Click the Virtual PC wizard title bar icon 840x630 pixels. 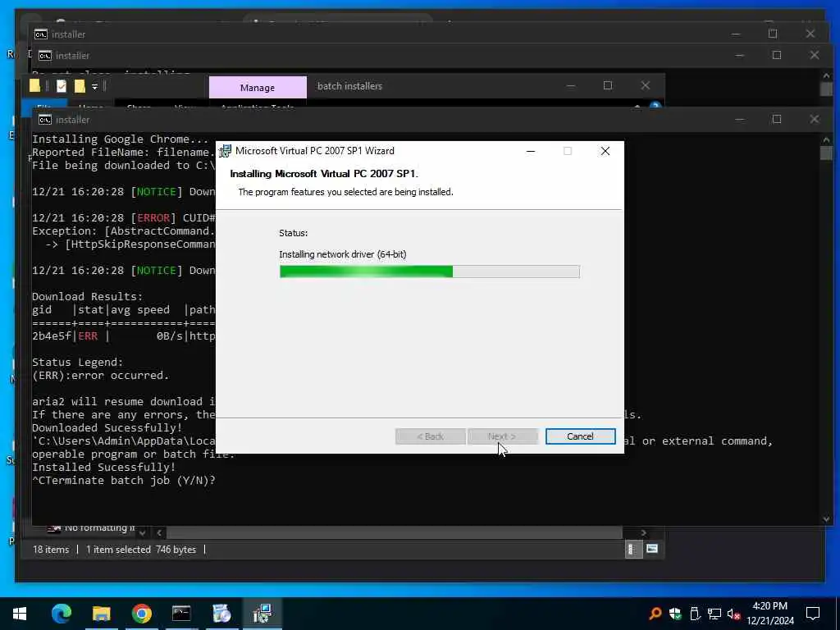225,151
